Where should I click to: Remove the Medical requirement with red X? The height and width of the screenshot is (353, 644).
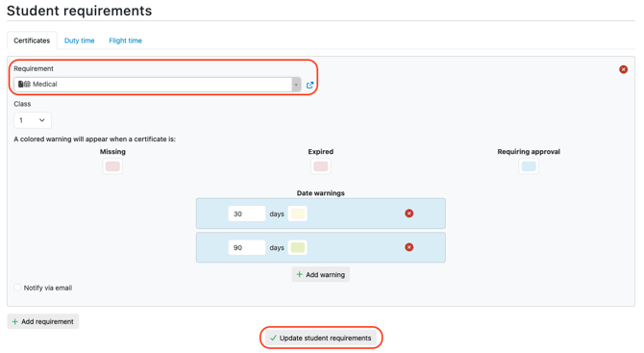click(x=623, y=69)
